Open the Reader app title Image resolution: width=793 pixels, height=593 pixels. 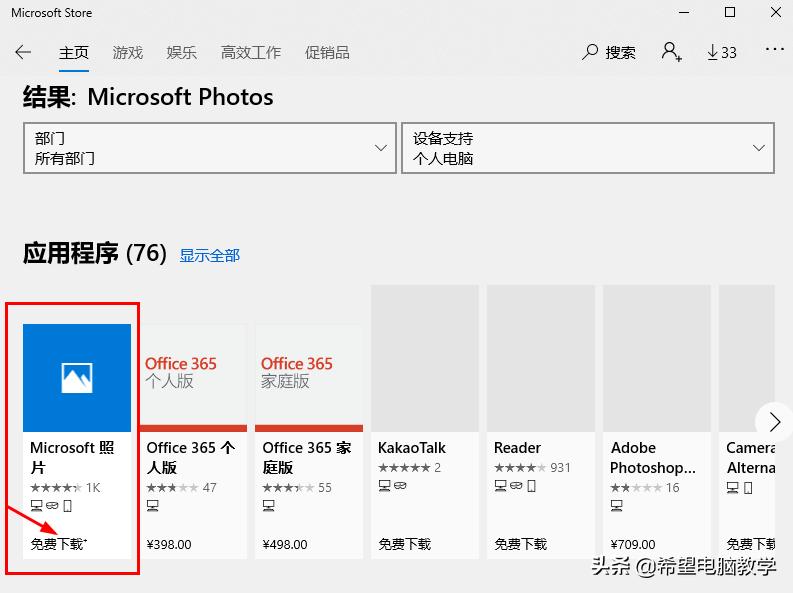(x=517, y=448)
